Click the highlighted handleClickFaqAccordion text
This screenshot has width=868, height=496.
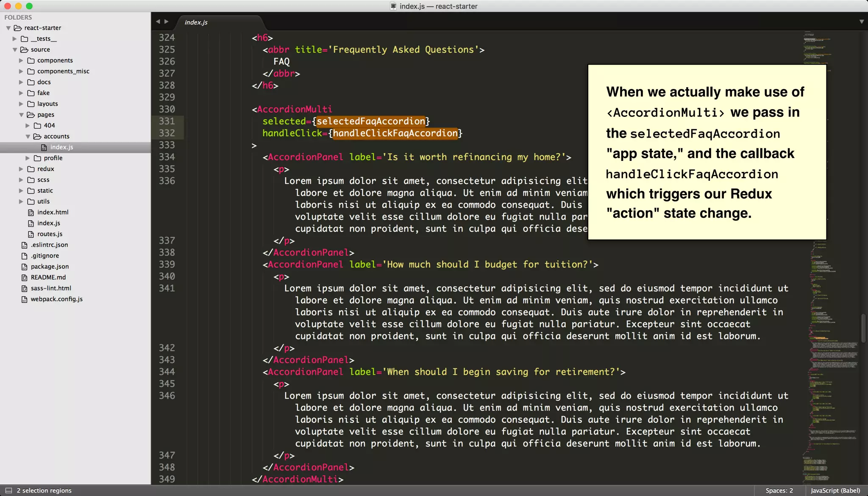395,133
